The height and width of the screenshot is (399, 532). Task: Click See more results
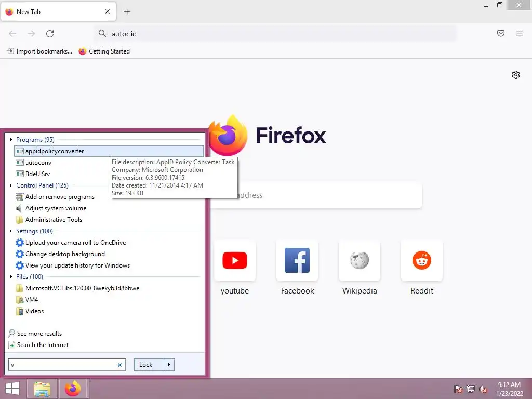coord(35,334)
